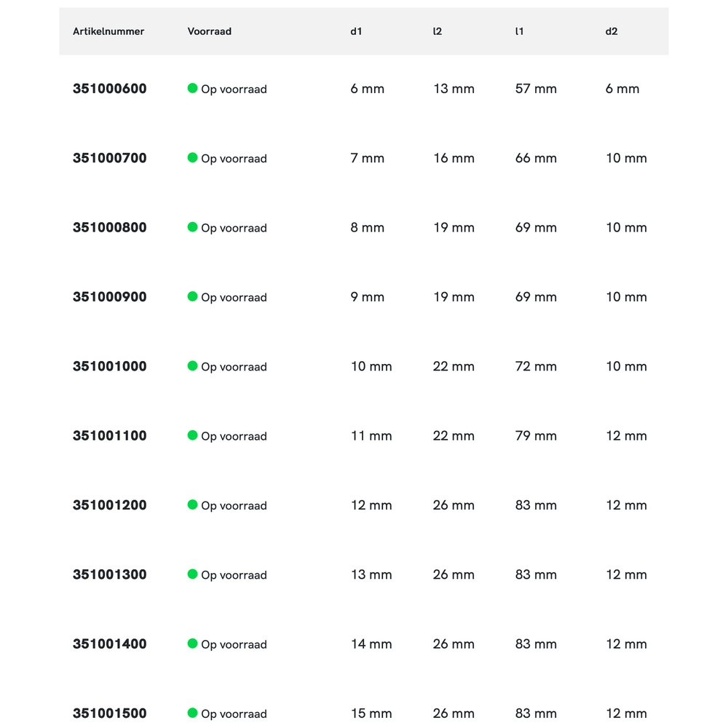The image size is (728, 728).
Task: Open article number 351000600
Action: [x=109, y=89]
